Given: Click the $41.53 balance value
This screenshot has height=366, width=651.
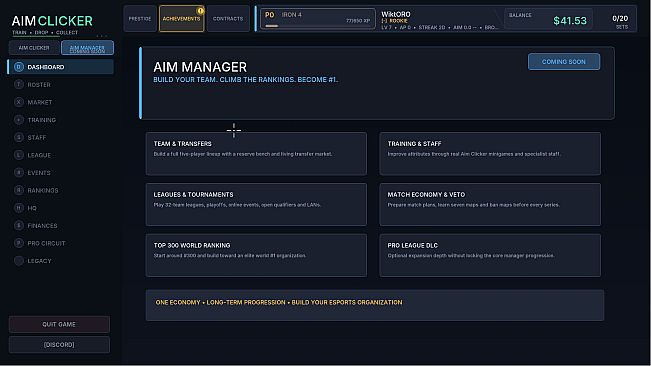Looking at the screenshot, I should (570, 21).
